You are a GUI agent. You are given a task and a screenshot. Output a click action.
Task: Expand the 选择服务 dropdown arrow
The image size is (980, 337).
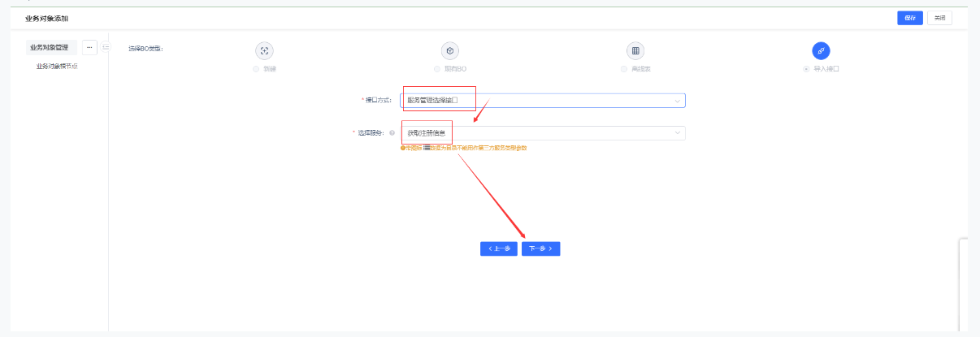click(678, 133)
